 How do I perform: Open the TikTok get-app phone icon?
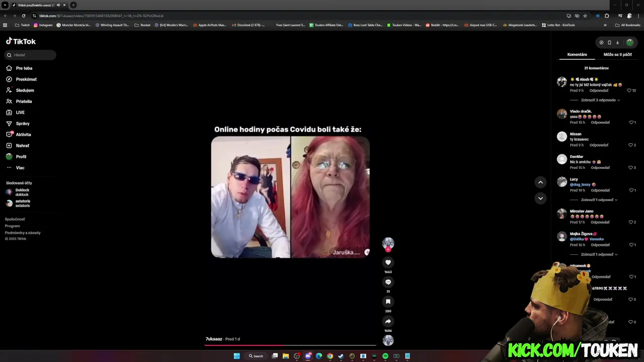click(x=609, y=43)
